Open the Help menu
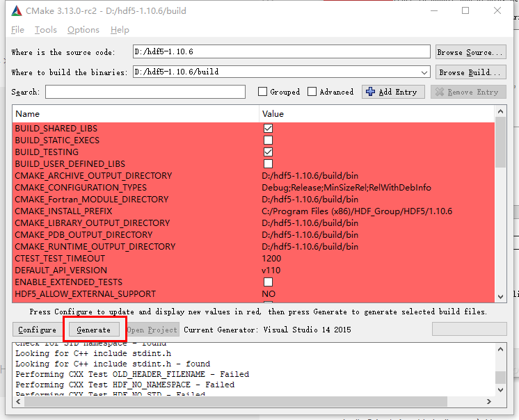Screen dimensions: 519x420 click(x=120, y=30)
